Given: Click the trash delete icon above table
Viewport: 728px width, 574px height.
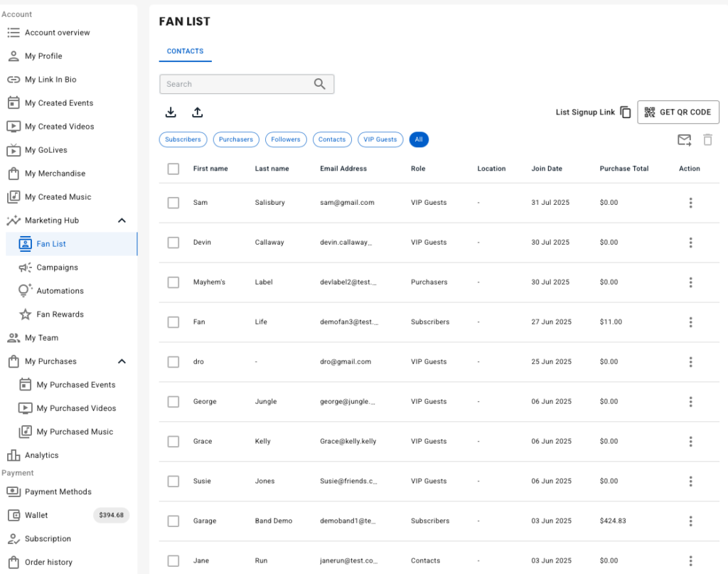Looking at the screenshot, I should (x=707, y=140).
